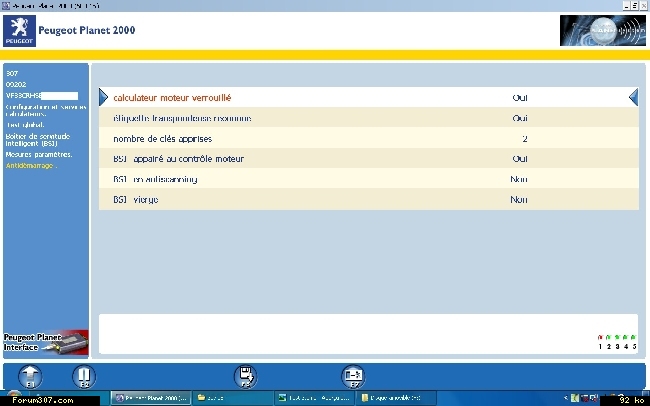The height and width of the screenshot is (406, 650).
Task: Open the third taskbar window button
Action: [314, 398]
